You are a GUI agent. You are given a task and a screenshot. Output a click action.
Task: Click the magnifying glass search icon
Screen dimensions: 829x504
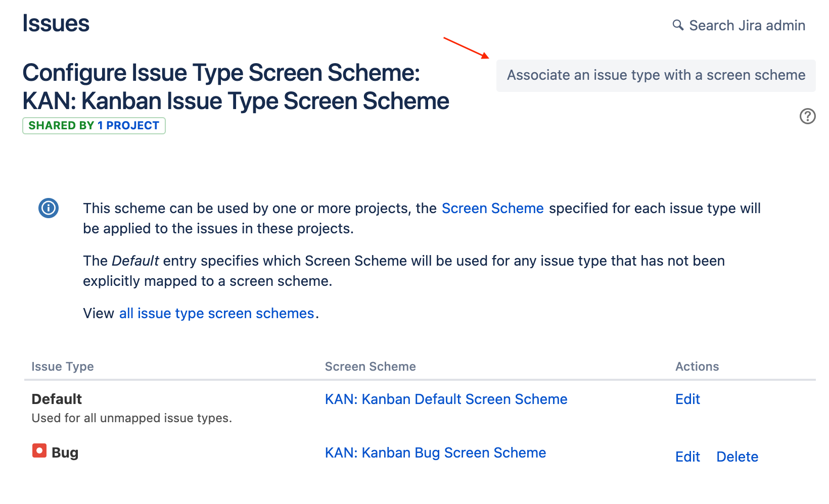tap(678, 25)
